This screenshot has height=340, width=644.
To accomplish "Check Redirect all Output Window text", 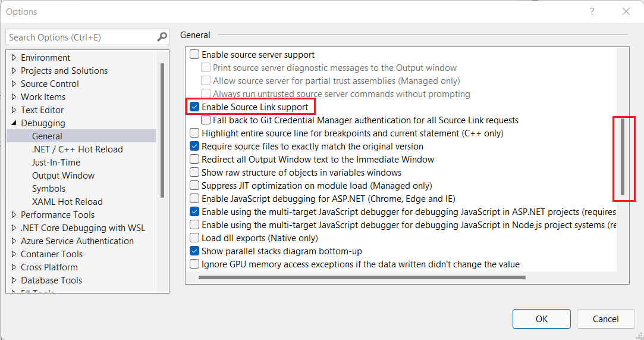I will pos(194,160).
